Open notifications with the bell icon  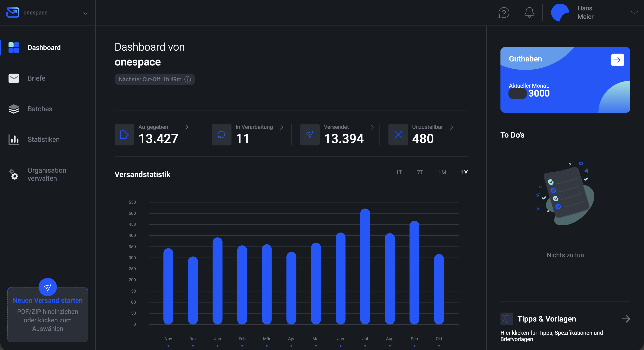tap(529, 13)
